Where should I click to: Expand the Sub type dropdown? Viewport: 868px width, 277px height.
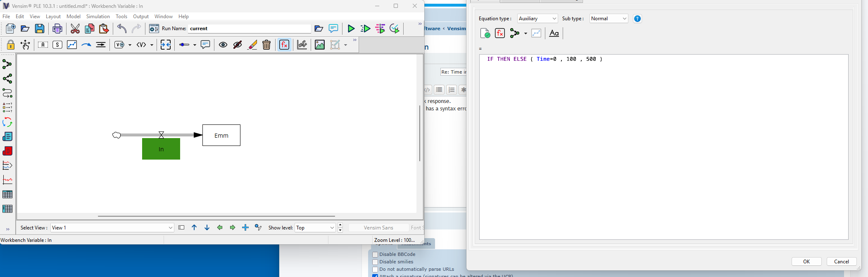(609, 19)
